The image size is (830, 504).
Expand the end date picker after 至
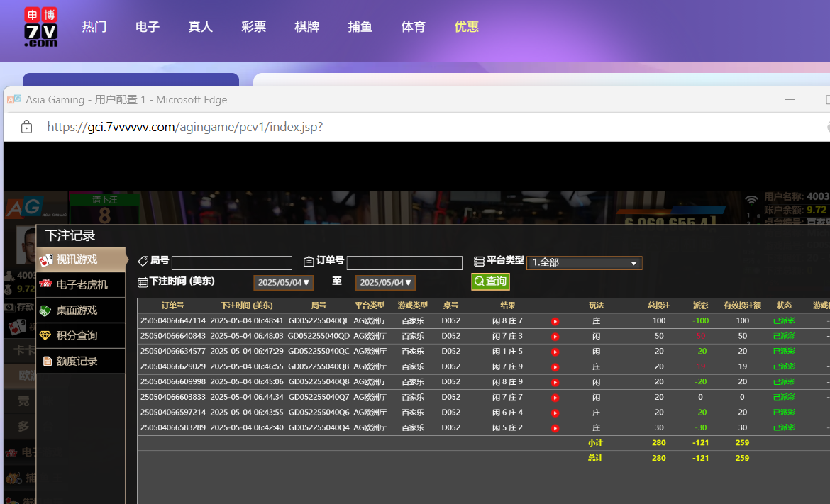385,283
